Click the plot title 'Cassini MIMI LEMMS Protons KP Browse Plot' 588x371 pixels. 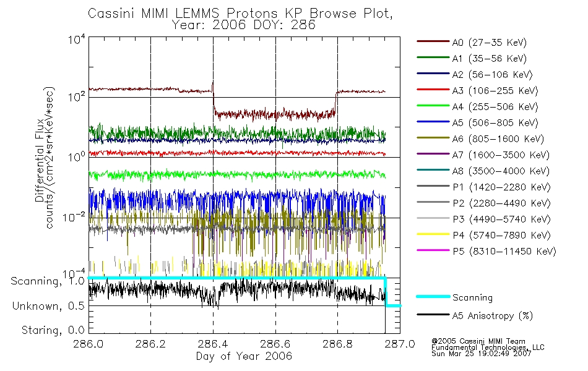point(240,14)
